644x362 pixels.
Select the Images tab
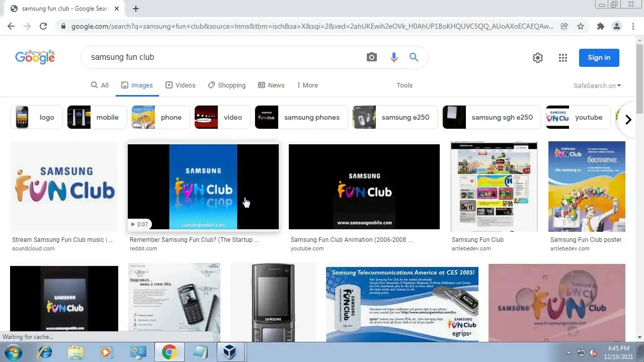click(x=137, y=85)
